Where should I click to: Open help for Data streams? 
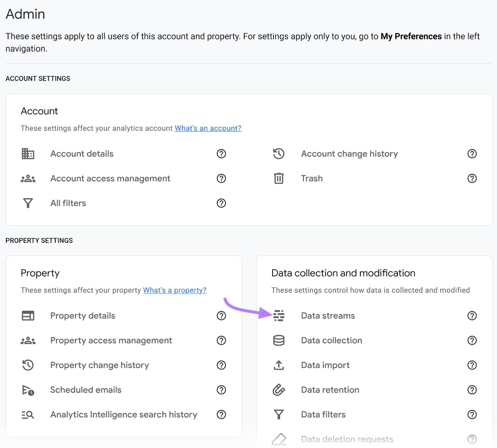tap(472, 316)
